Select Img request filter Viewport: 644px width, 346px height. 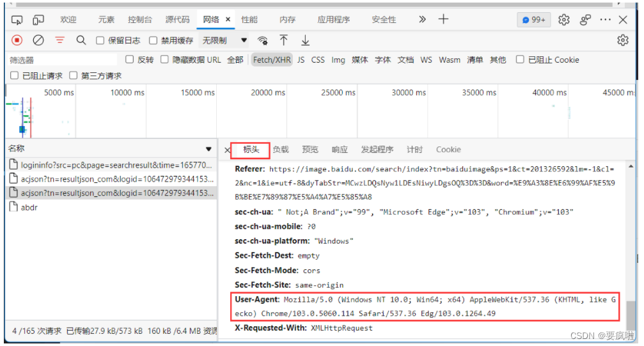[x=338, y=60]
